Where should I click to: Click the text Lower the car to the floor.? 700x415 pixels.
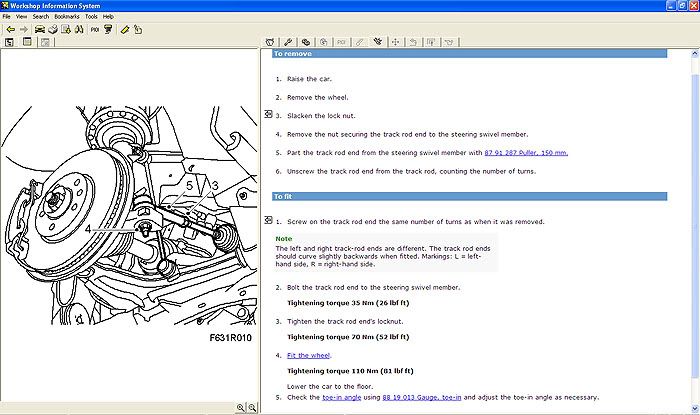(x=330, y=386)
